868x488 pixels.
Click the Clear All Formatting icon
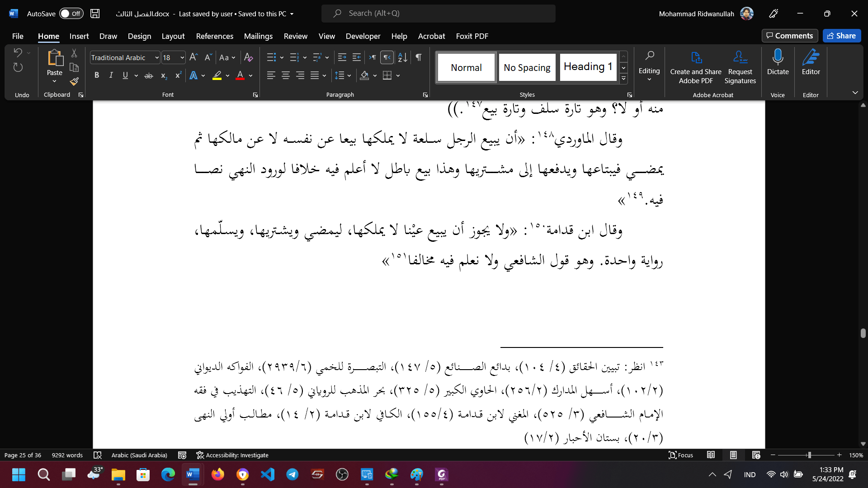tap(248, 57)
